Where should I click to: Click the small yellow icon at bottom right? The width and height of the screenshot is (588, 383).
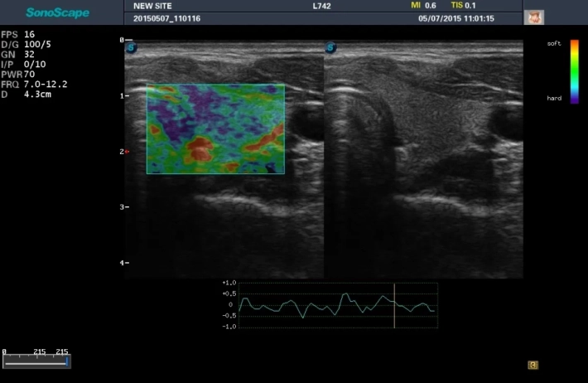[533, 364]
